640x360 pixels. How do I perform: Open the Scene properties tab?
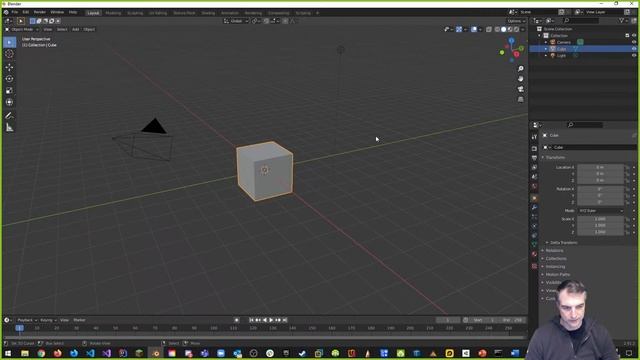534,177
